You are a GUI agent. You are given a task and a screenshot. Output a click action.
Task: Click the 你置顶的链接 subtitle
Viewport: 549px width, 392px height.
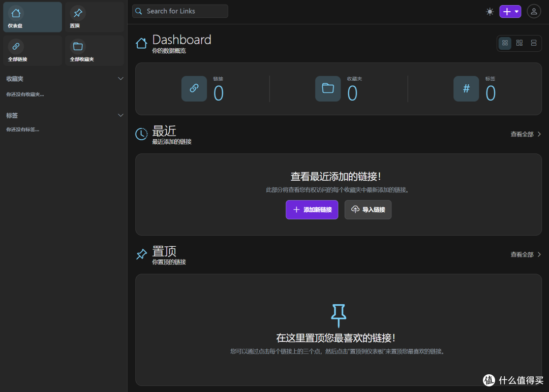[169, 262]
